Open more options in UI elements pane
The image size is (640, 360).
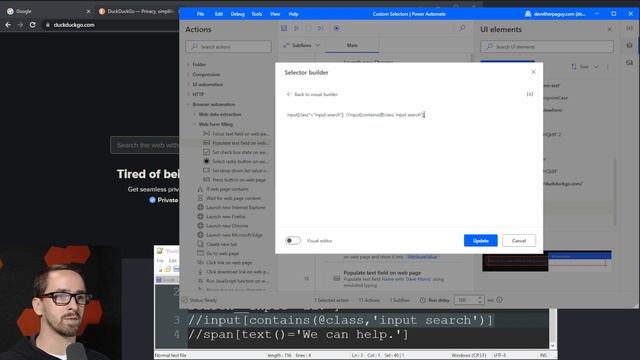tap(608, 67)
